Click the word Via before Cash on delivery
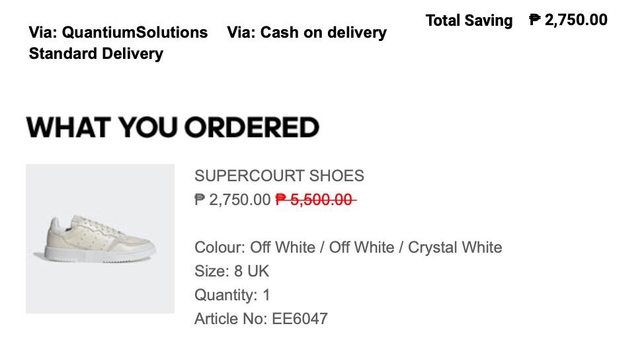 click(x=240, y=32)
